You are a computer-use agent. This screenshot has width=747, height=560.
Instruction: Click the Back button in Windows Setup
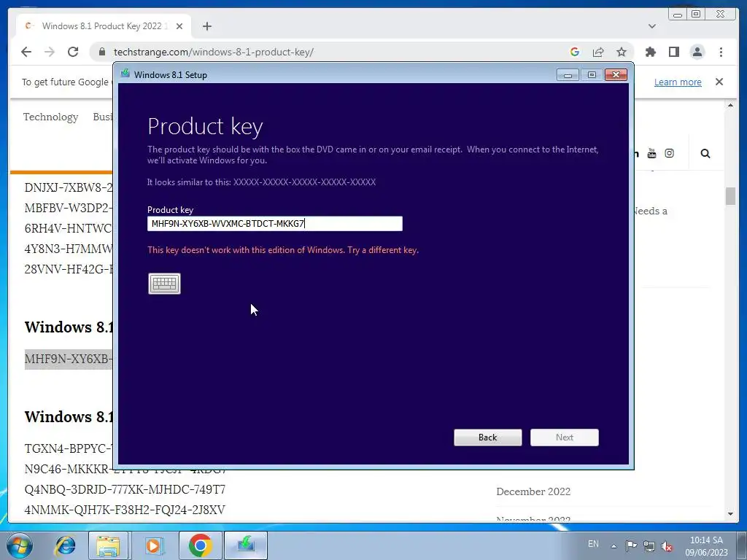[488, 437]
